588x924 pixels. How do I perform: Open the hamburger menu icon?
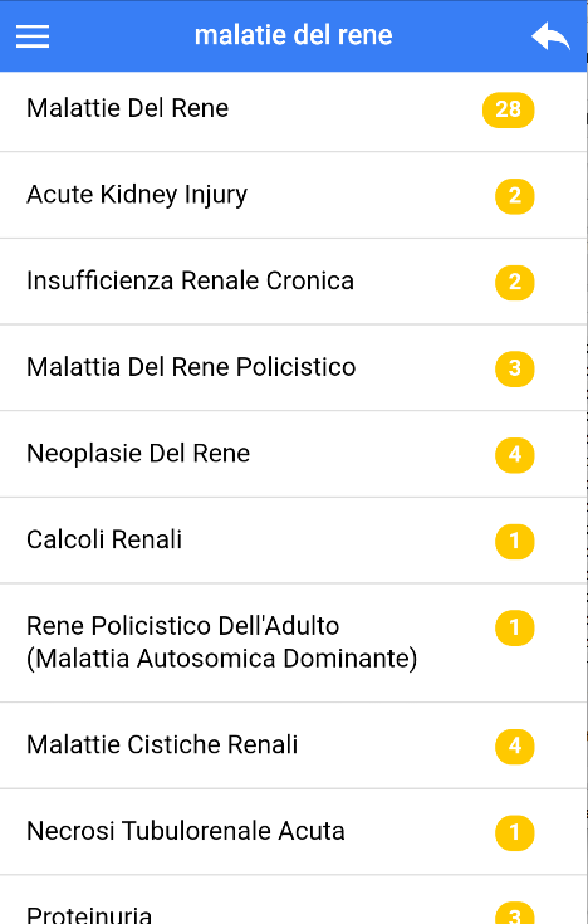click(33, 36)
